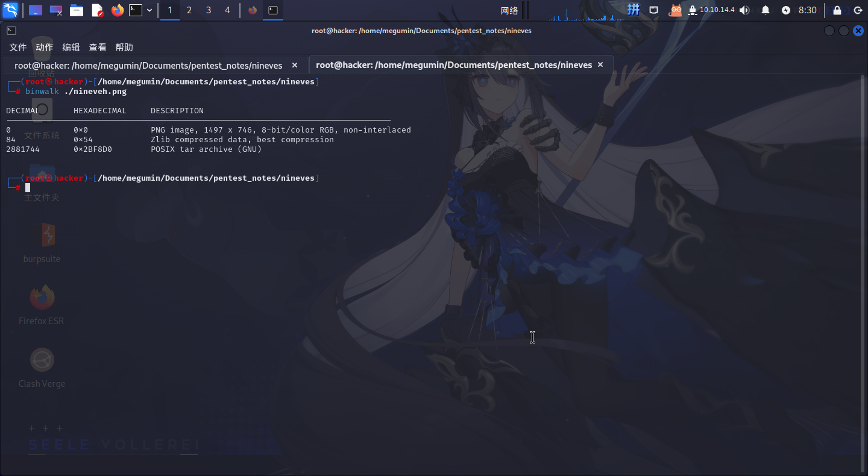Switch to workspace 3
This screenshot has width=868, height=476.
click(x=209, y=10)
